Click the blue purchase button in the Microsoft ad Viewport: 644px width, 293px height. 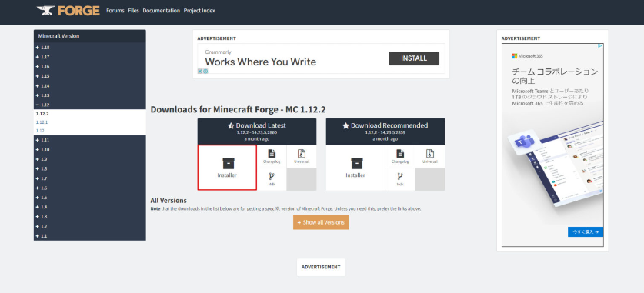point(586,231)
